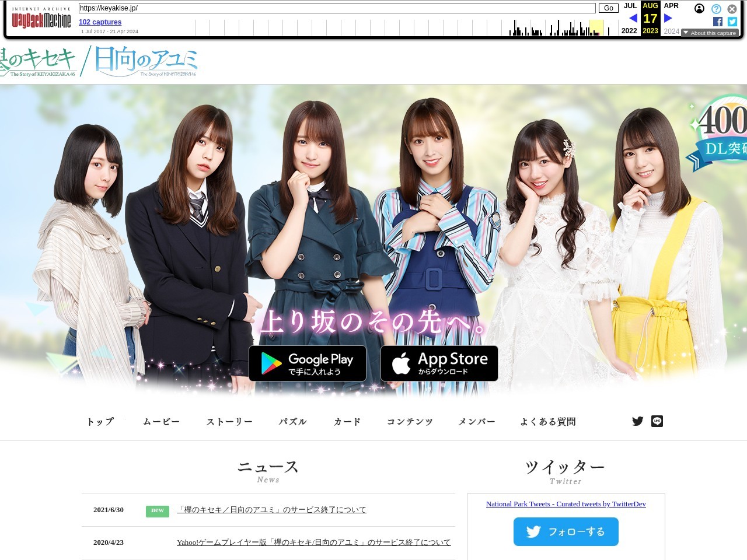Open コンテンツ menu item

pyautogui.click(x=410, y=422)
